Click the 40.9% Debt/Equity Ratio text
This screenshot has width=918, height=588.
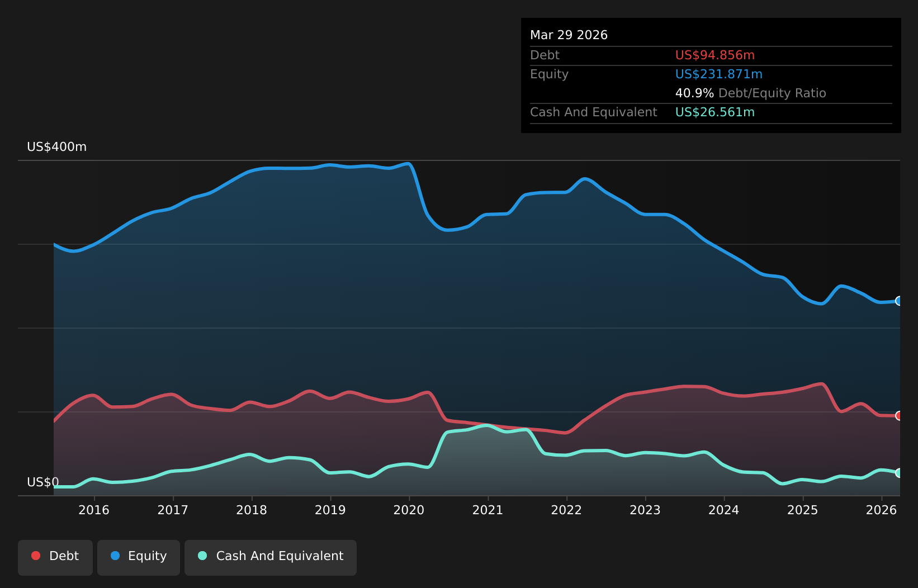[x=751, y=93]
